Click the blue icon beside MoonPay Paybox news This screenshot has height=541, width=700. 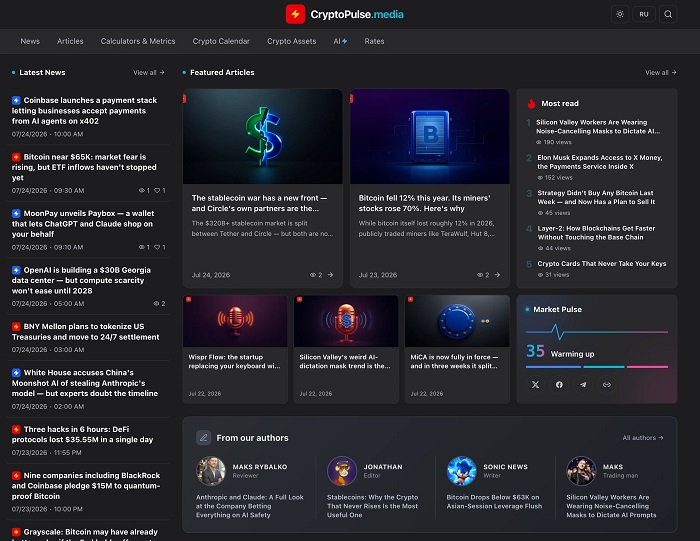(16, 213)
